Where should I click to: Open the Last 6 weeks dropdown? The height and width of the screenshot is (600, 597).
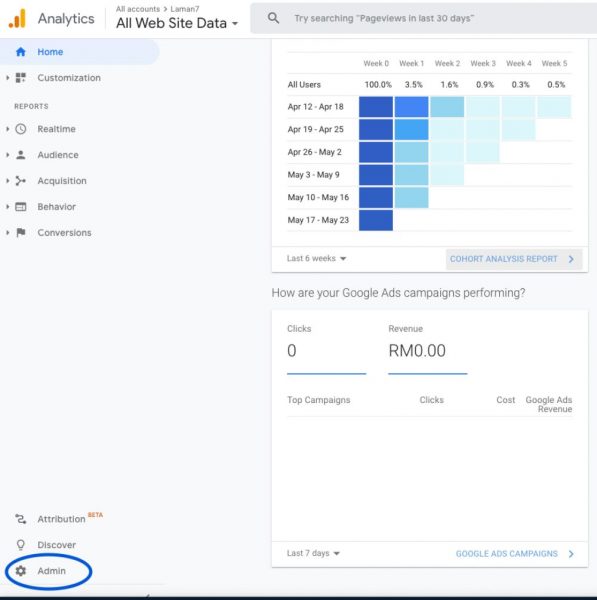point(316,258)
